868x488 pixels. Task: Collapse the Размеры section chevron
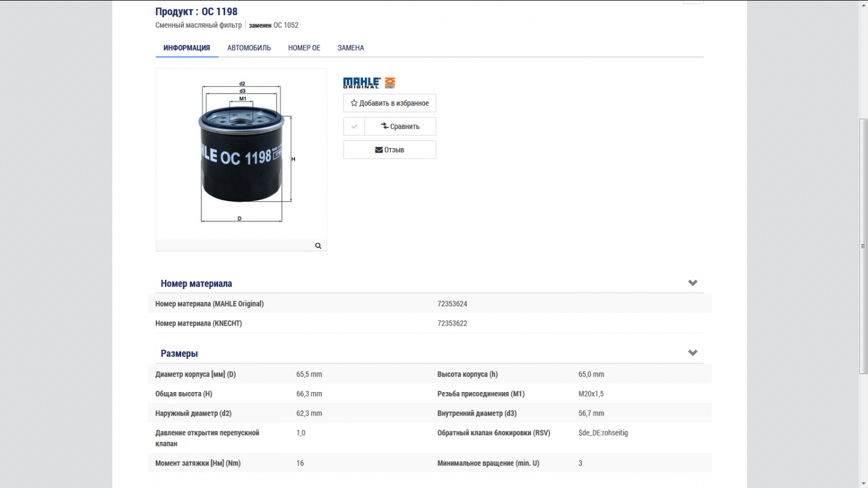pyautogui.click(x=693, y=353)
